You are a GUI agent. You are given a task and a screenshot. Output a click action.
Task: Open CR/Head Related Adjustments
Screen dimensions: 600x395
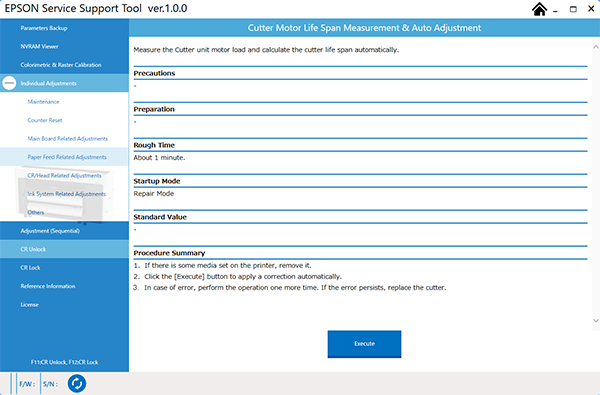coord(64,175)
